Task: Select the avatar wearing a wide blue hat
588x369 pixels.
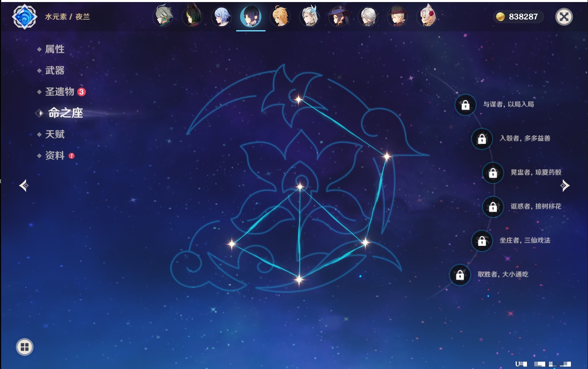Action: (339, 16)
